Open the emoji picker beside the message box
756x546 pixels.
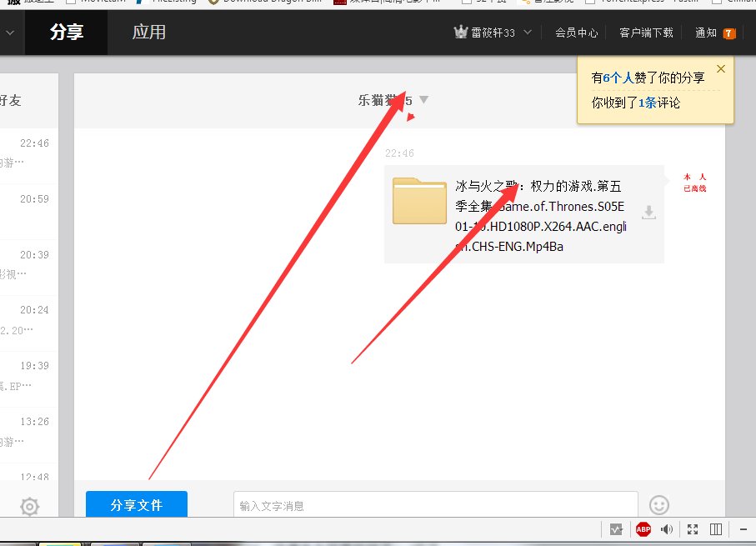(658, 504)
